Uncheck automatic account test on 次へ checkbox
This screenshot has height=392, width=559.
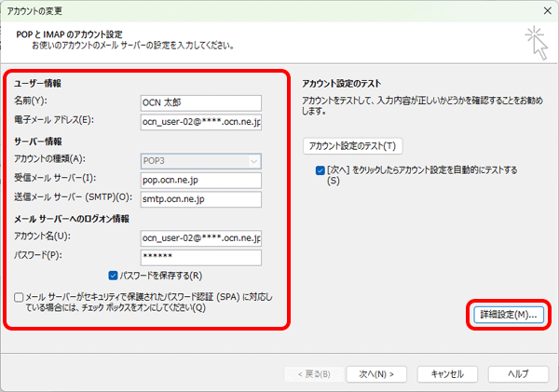coord(320,171)
